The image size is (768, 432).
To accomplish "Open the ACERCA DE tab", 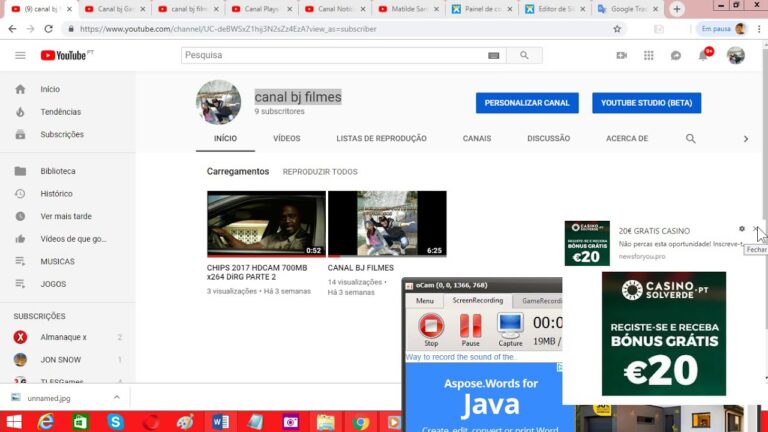I will tap(626, 139).
